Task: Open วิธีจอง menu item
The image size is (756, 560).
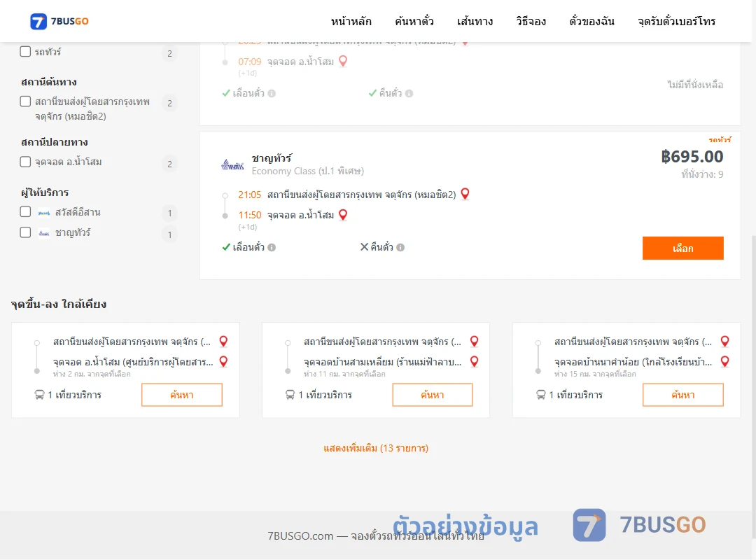Action: (531, 21)
